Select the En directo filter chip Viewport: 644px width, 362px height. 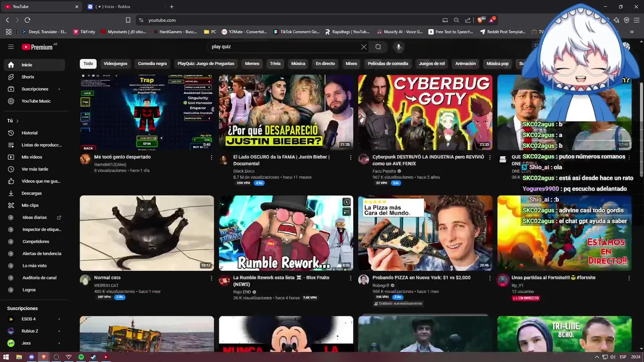pos(325,64)
